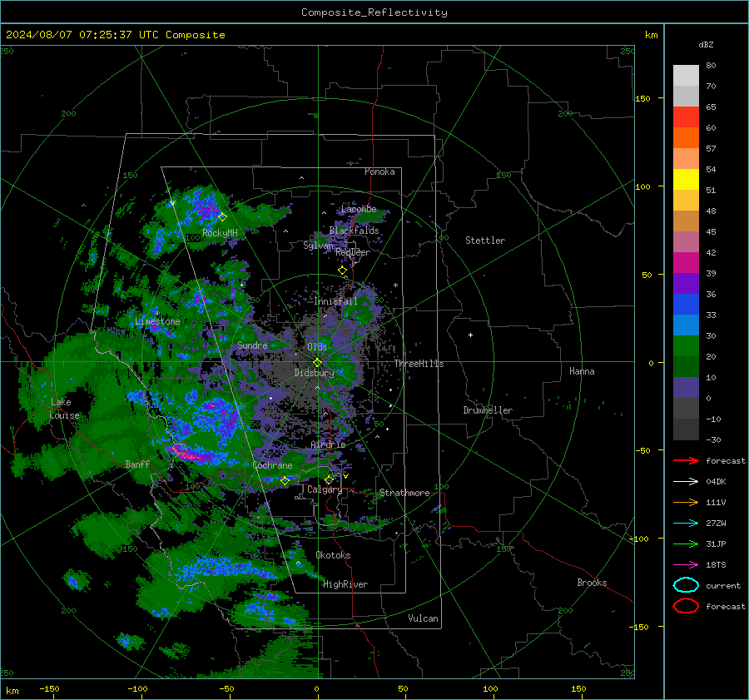749x700 pixels.
Task: Click the Sylvan label
Action: 318,246
